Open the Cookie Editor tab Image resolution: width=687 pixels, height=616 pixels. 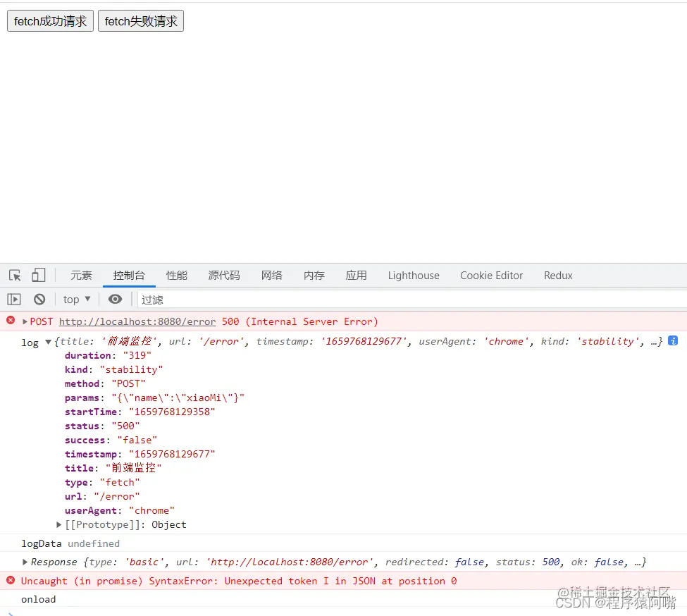(x=491, y=275)
